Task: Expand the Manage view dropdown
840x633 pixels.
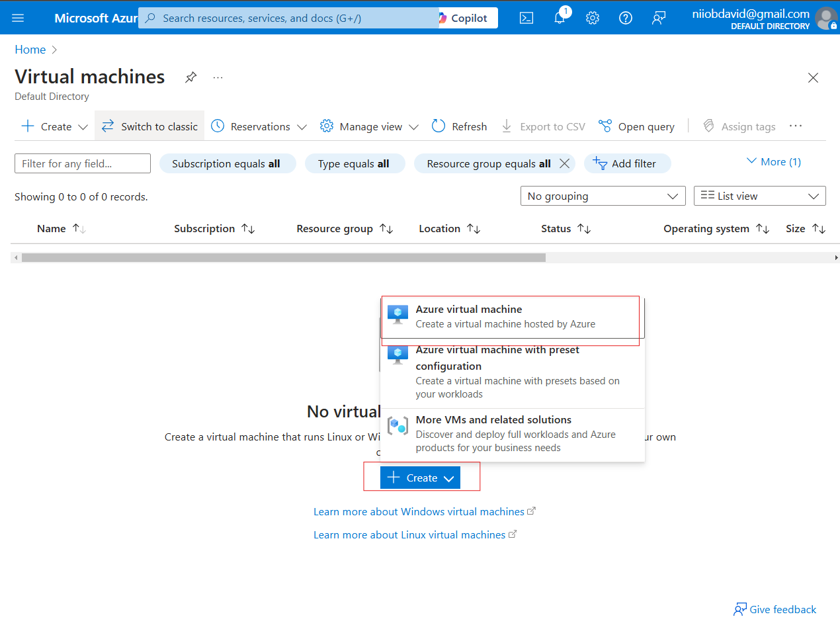Action: click(x=369, y=126)
